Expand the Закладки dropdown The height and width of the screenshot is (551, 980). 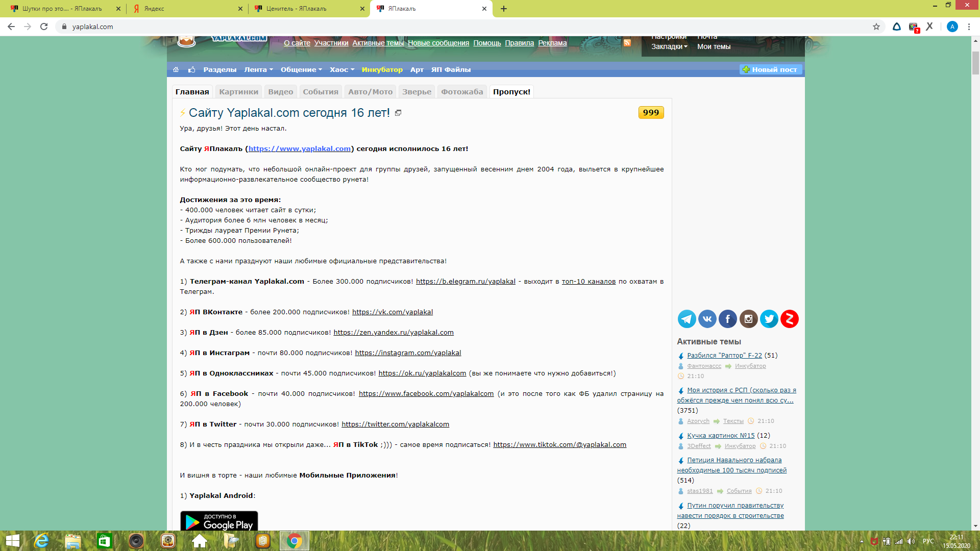670,46
